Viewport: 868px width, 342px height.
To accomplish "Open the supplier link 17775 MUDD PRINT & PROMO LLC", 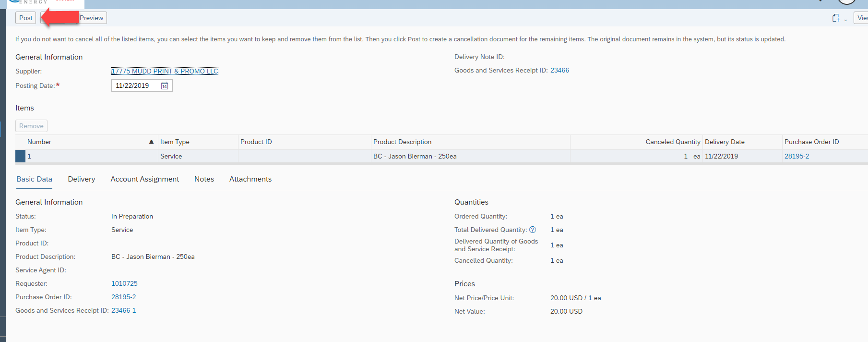I will (x=165, y=71).
